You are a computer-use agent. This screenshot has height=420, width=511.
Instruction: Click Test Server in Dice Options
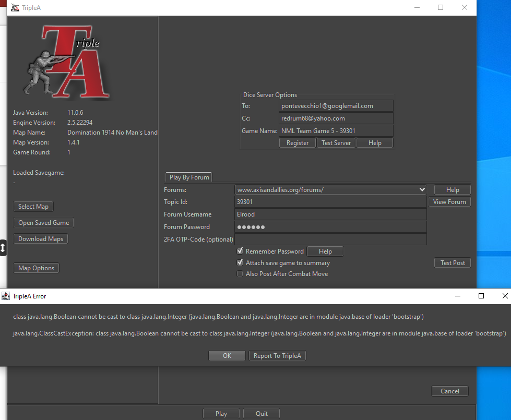click(x=336, y=143)
